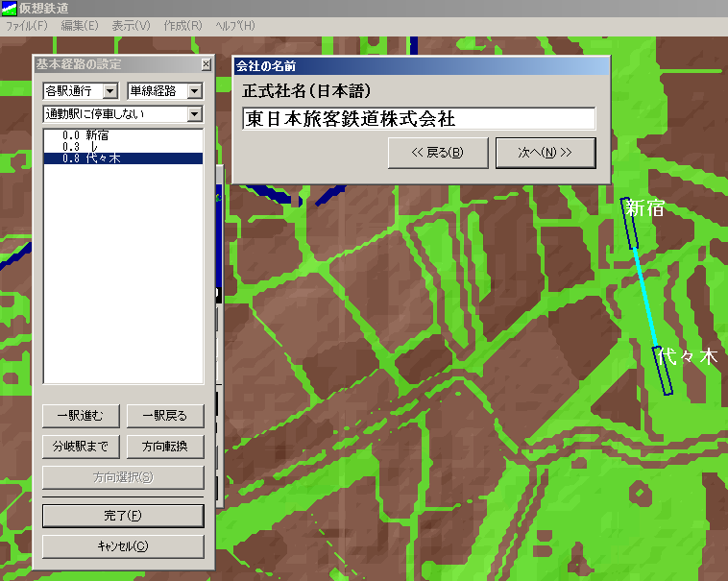Viewport: 728px width, 581px height.
Task: Click the 会社の名前 dialog title bar
Action: 422,66
